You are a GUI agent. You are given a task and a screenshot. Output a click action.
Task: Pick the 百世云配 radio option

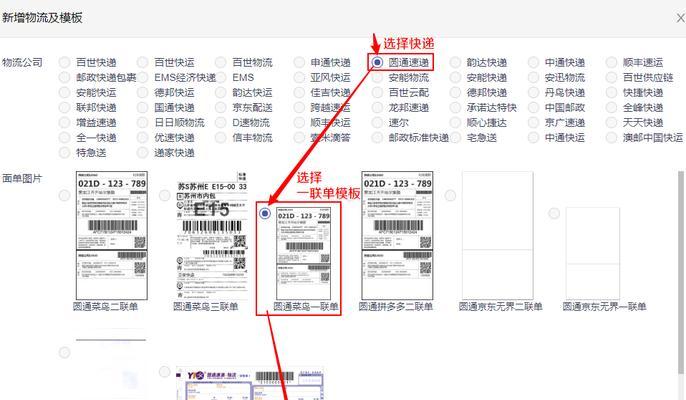pos(377,93)
